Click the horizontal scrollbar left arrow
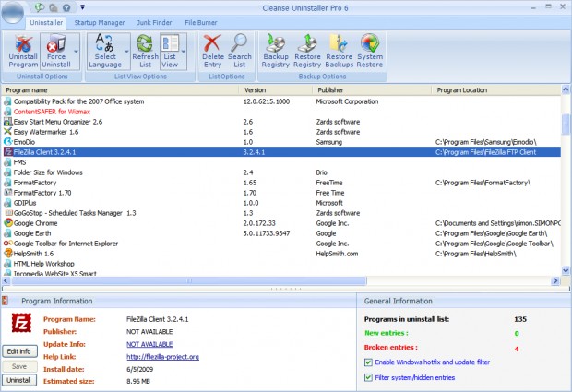The width and height of the screenshot is (572, 392). pos(6,280)
